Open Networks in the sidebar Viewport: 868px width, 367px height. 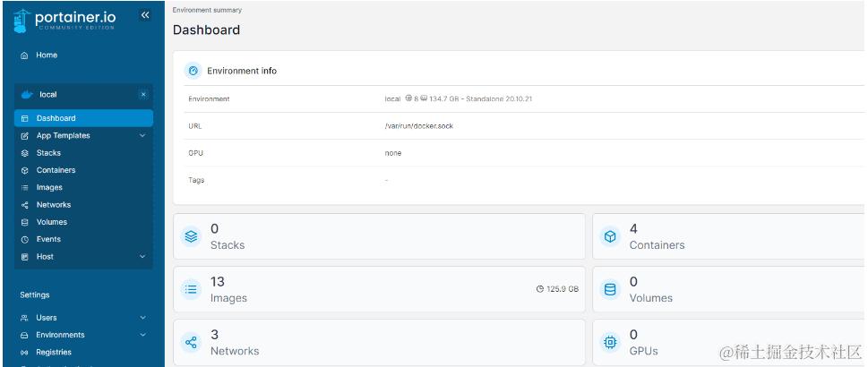pos(54,205)
